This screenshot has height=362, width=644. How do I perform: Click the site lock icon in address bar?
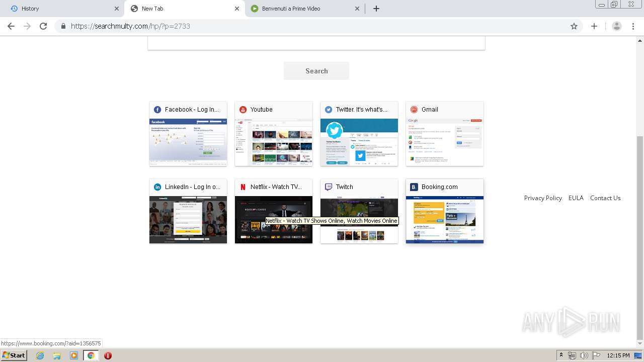[63, 26]
